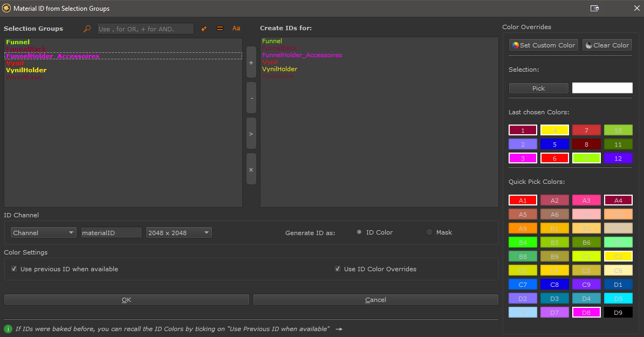Viewport: 644px width, 337px height.
Task: Open the Channel dropdown
Action: (x=44, y=233)
